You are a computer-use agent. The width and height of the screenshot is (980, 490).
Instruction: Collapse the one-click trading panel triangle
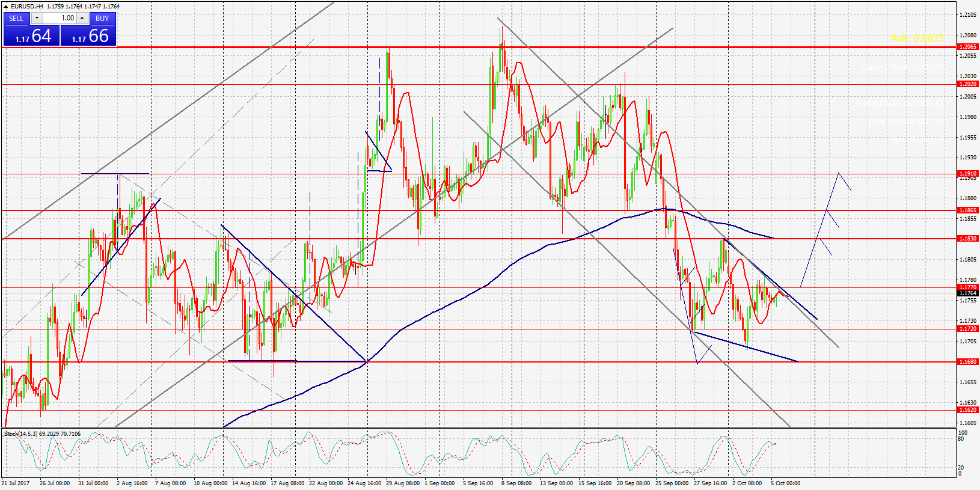5,6
